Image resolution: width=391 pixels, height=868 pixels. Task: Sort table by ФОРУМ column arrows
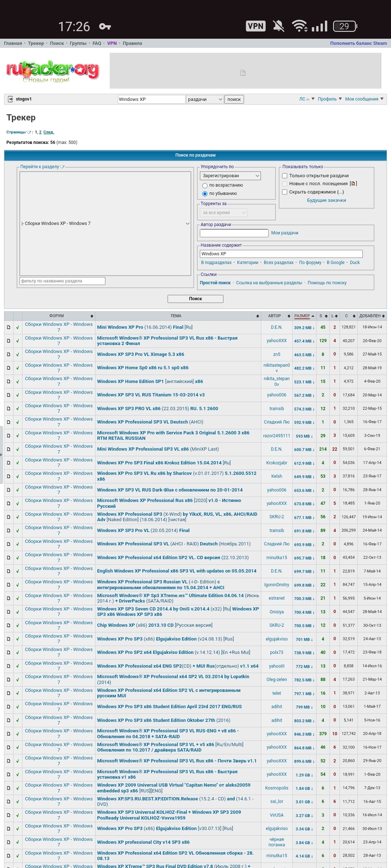[92, 316]
